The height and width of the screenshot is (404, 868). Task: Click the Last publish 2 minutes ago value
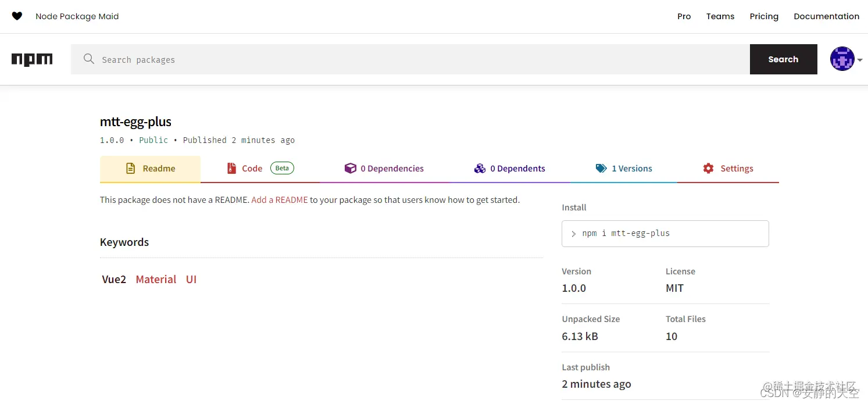pos(596,384)
